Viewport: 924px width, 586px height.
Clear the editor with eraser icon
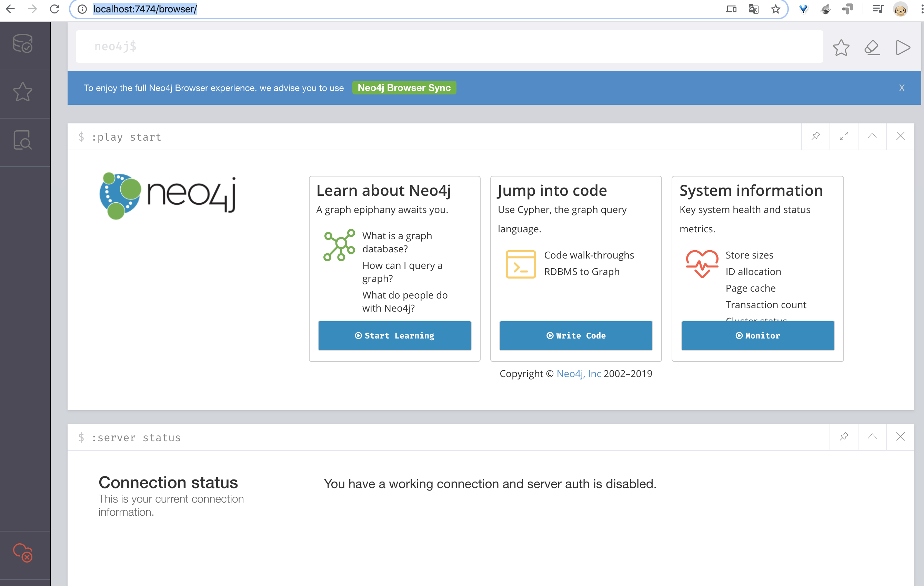[872, 48]
